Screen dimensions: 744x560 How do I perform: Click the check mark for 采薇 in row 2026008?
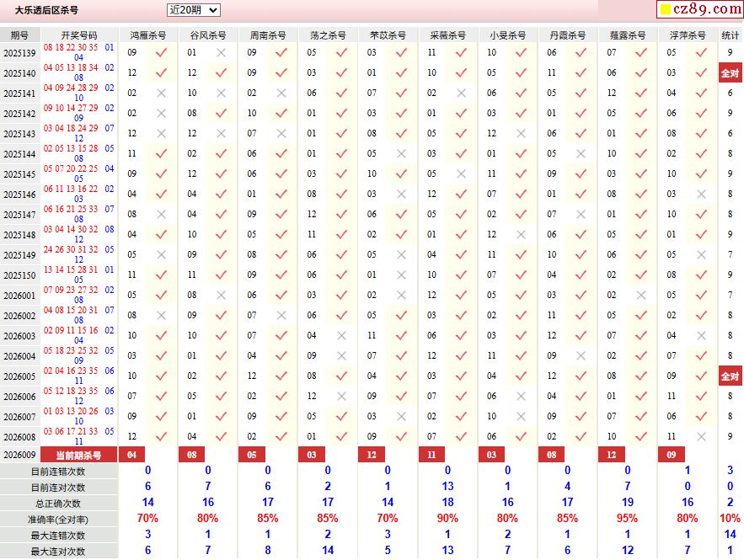pos(461,436)
